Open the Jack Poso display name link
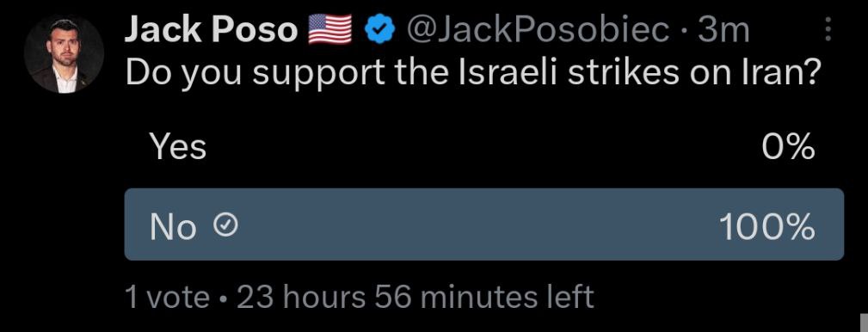The image size is (868, 332). click(x=212, y=30)
